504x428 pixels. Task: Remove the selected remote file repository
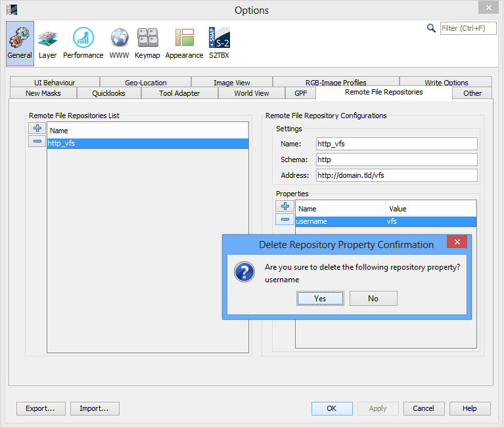click(37, 141)
